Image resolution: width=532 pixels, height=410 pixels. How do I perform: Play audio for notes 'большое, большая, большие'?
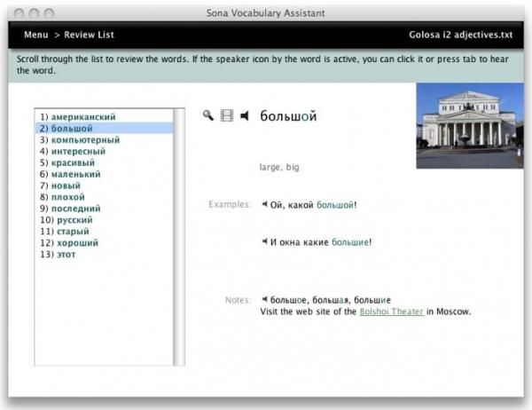pos(264,299)
